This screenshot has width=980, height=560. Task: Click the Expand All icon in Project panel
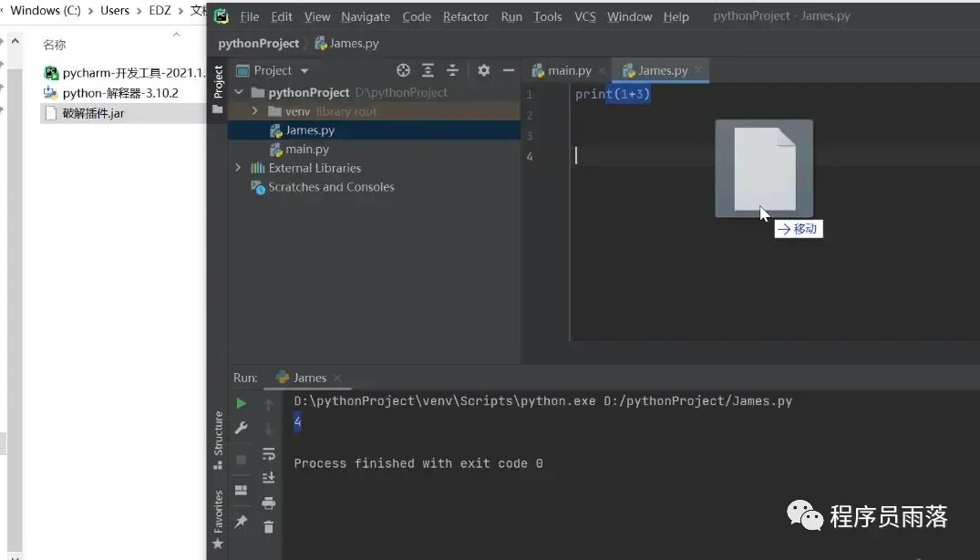pyautogui.click(x=428, y=70)
